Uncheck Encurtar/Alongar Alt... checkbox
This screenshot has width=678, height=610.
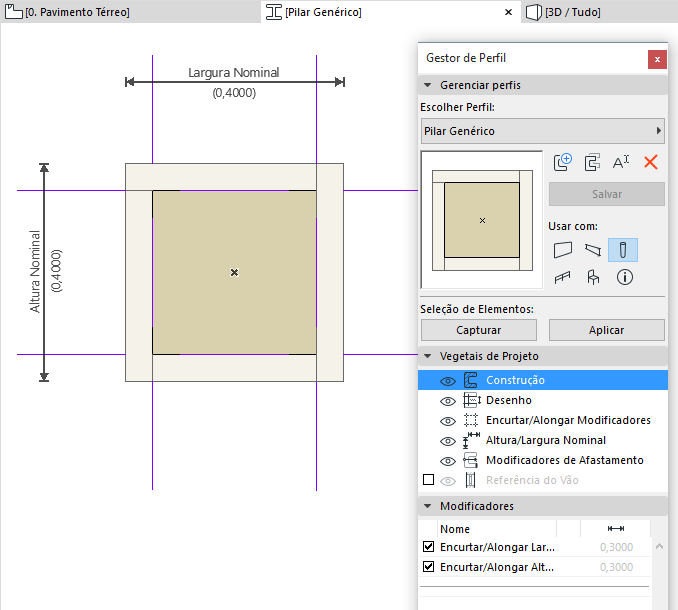tap(428, 566)
